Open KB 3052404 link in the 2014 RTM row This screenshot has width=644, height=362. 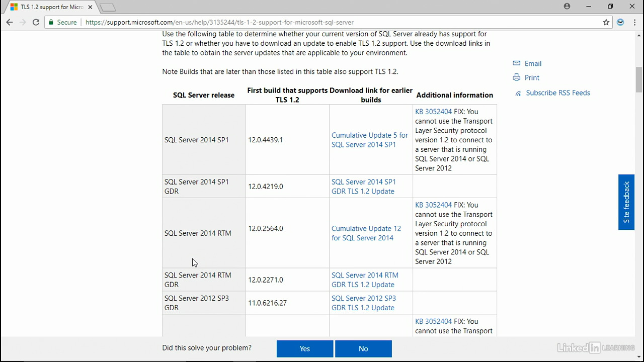tap(433, 205)
